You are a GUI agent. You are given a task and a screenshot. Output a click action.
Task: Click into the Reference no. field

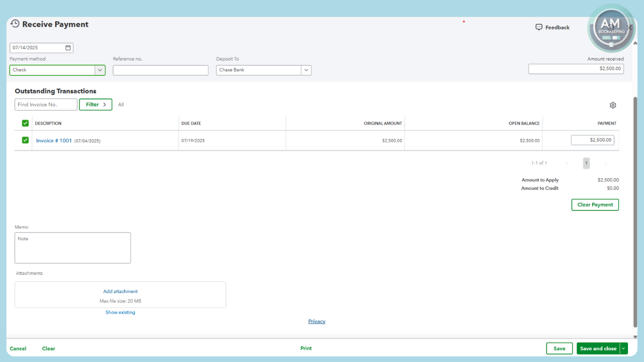[160, 70]
